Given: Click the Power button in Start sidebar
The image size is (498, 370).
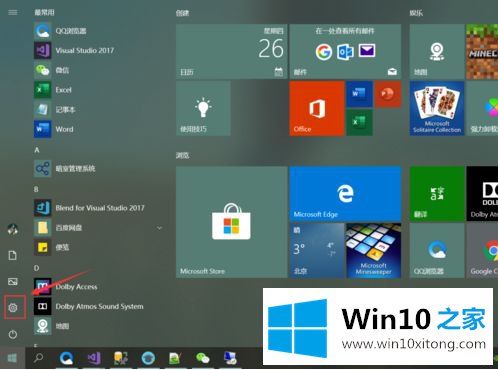Looking at the screenshot, I should (13, 334).
